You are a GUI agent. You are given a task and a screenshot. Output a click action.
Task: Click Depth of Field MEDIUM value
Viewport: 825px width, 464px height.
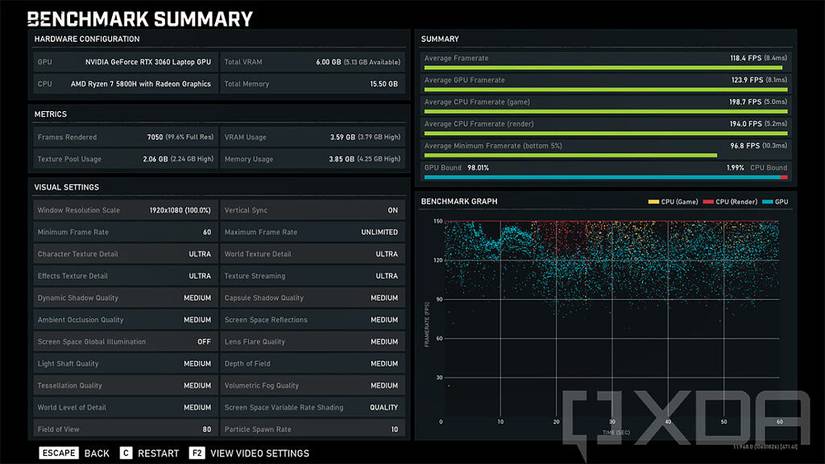[x=384, y=364]
